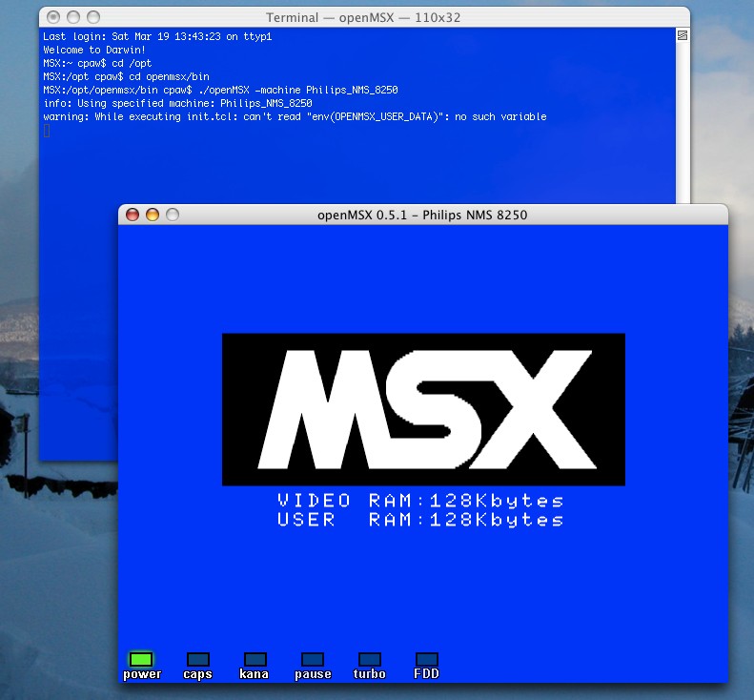Click the 'VIDEO RAM:128Kbytes' text
Viewport: 754px width, 700px height.
(x=420, y=501)
